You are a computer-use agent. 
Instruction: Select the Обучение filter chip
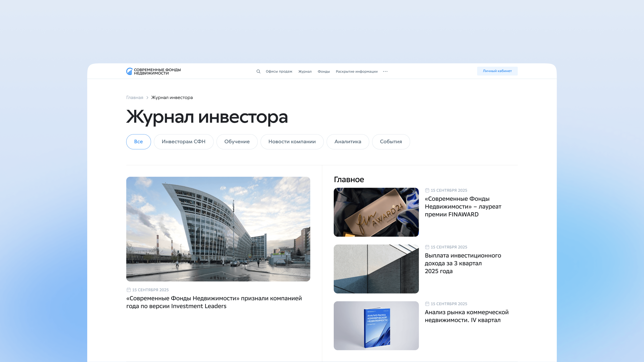pos(237,142)
